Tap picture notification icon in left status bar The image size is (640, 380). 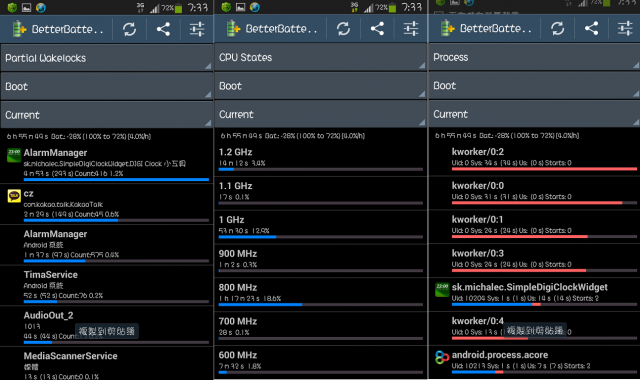pyautogui.click(x=27, y=7)
